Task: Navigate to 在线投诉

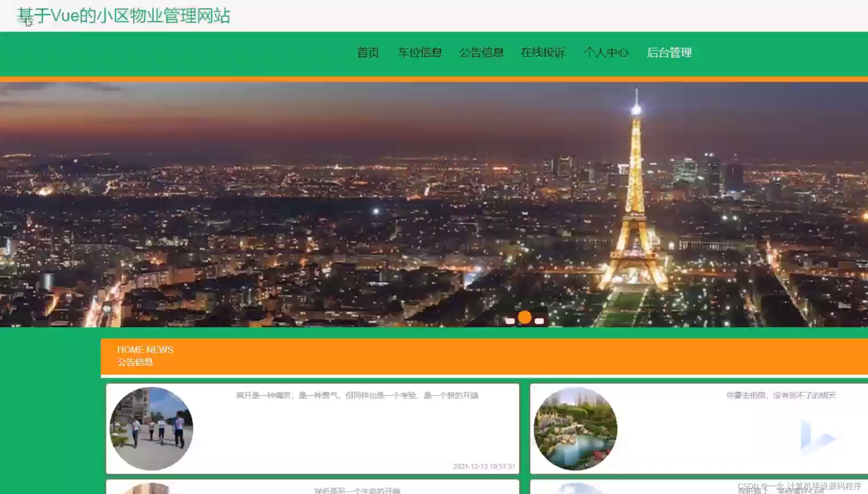Action: pos(542,53)
